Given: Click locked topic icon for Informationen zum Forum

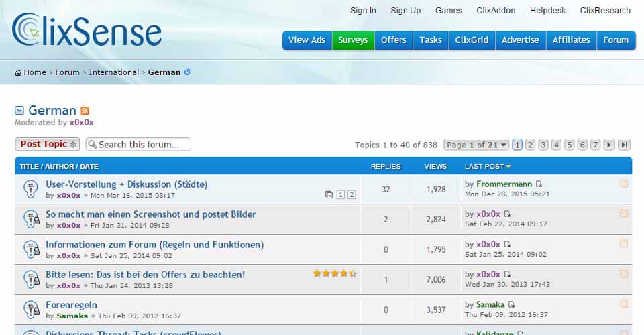Looking at the screenshot, I should (x=32, y=249).
